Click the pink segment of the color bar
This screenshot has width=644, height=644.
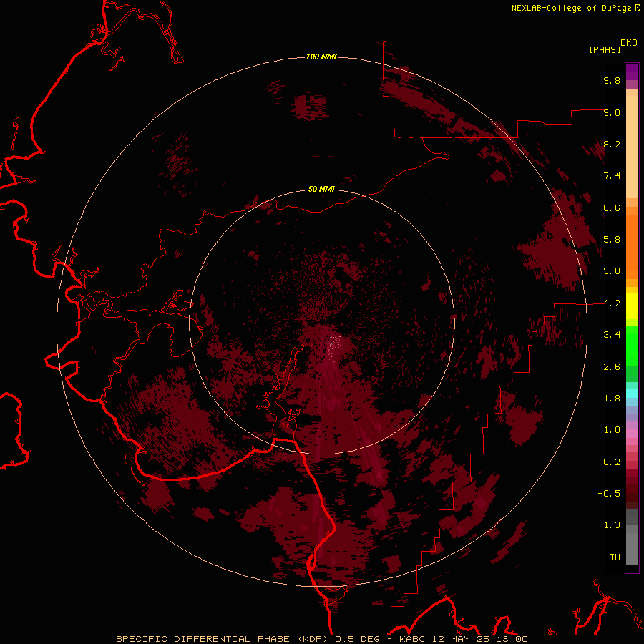(x=632, y=434)
